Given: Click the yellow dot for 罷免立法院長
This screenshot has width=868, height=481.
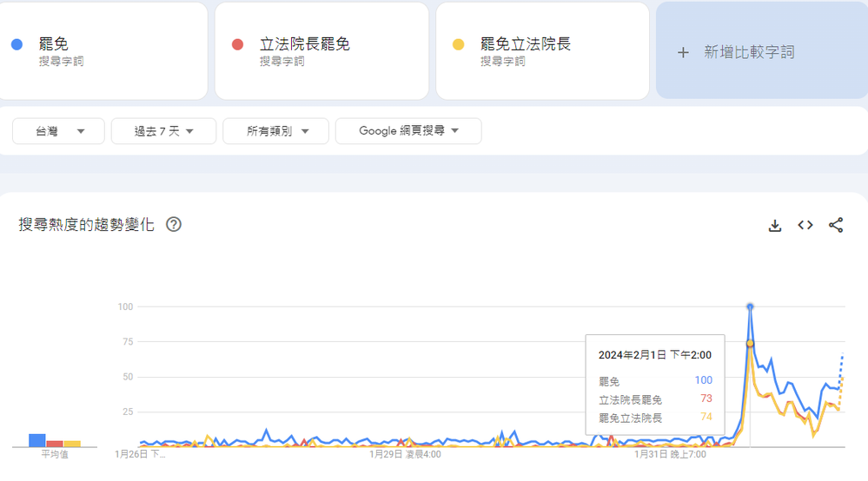Looking at the screenshot, I should (459, 45).
